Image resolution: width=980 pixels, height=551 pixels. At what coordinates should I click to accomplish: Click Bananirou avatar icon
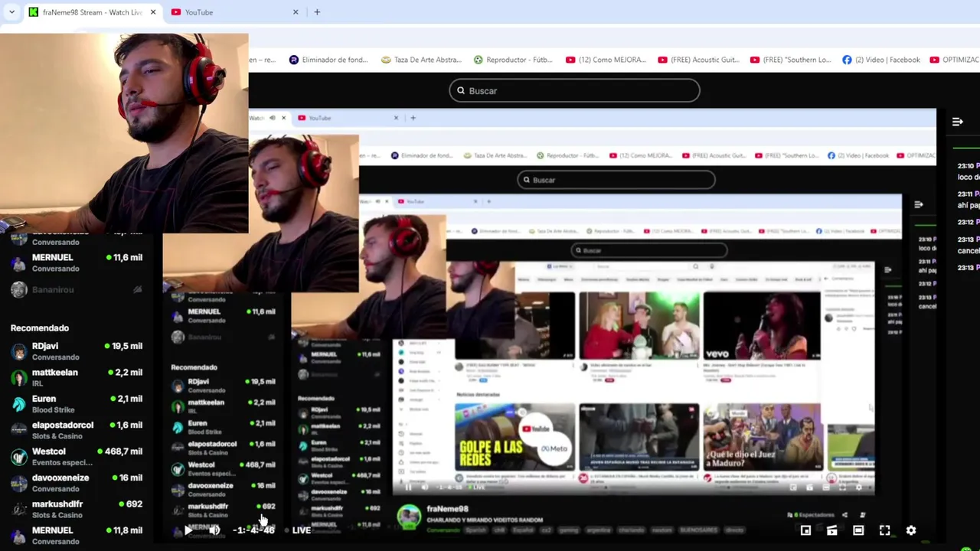19,290
